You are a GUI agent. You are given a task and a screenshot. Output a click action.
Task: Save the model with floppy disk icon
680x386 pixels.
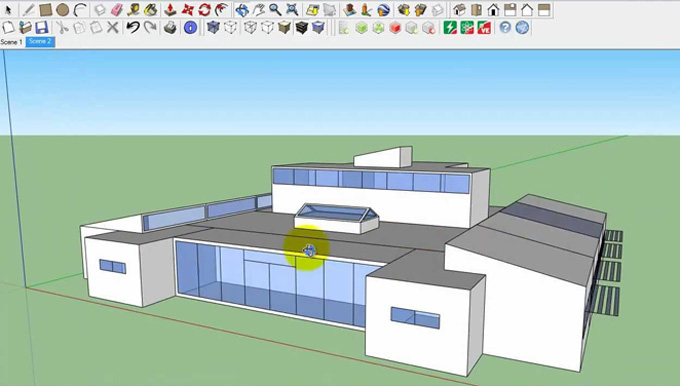(x=42, y=28)
